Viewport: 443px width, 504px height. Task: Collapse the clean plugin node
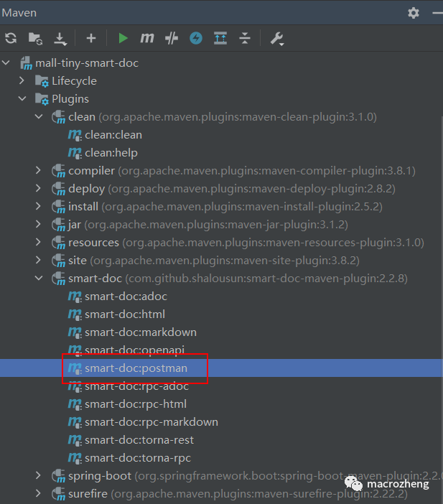tap(39, 117)
